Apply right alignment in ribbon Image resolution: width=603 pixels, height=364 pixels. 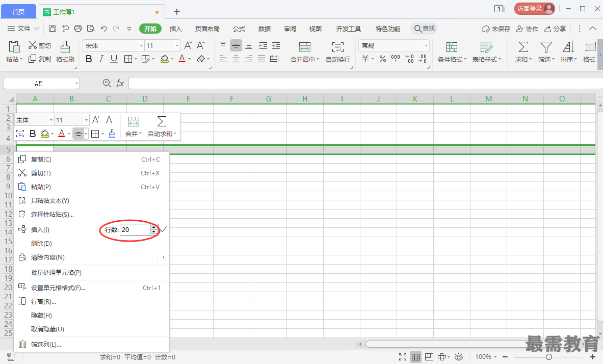[x=249, y=59]
